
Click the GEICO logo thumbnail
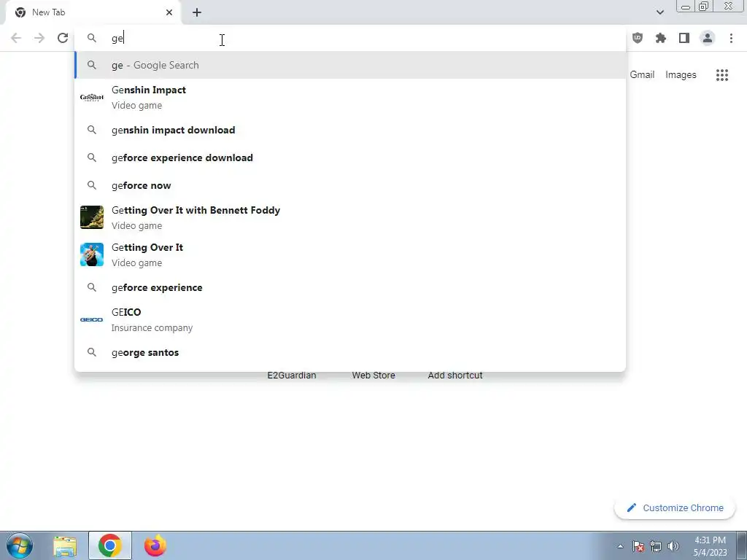[x=91, y=319]
